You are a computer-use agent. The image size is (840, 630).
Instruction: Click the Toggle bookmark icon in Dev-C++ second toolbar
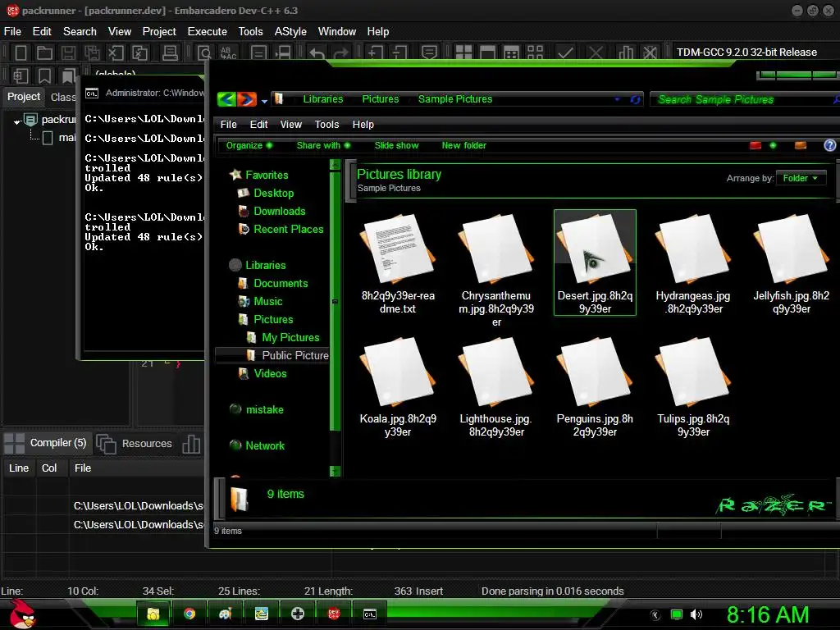[x=44, y=76]
